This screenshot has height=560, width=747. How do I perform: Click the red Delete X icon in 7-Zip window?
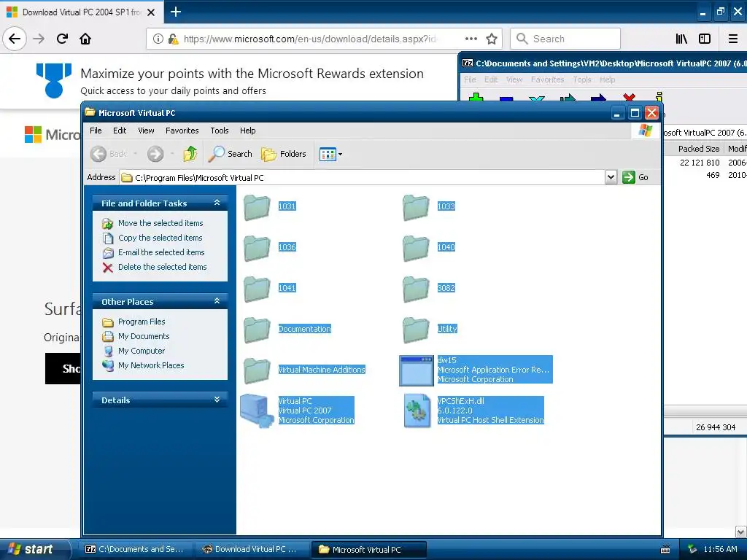(629, 97)
